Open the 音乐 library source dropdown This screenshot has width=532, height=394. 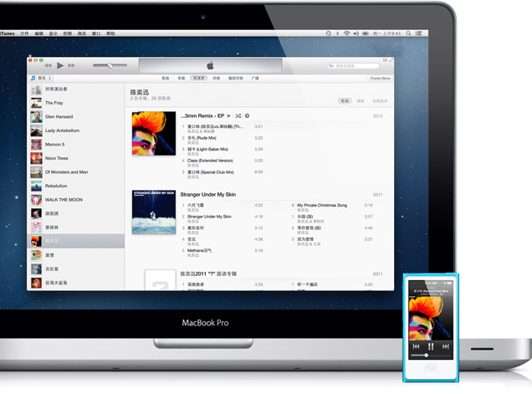(x=41, y=78)
